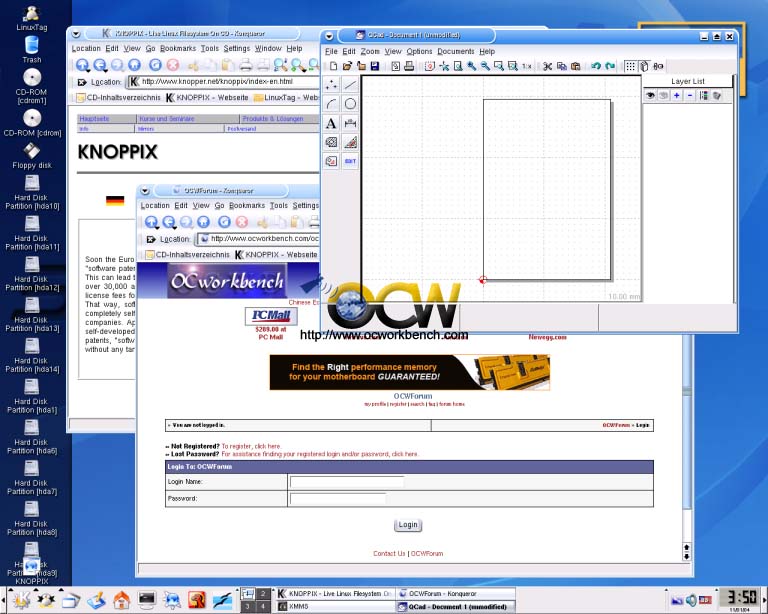768x614 pixels.
Task: Open the QCad Options menu
Action: (x=419, y=51)
